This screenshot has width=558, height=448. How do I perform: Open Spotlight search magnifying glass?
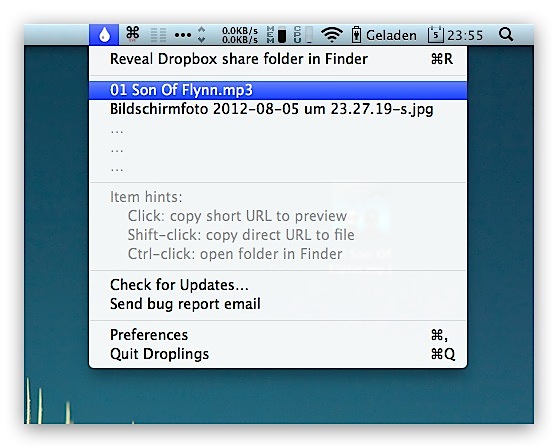pos(506,35)
